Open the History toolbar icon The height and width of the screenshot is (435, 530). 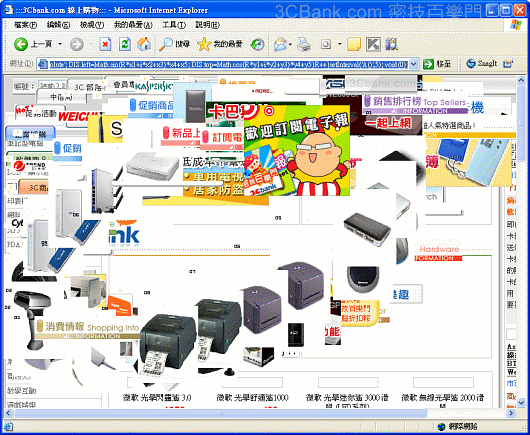point(257,44)
